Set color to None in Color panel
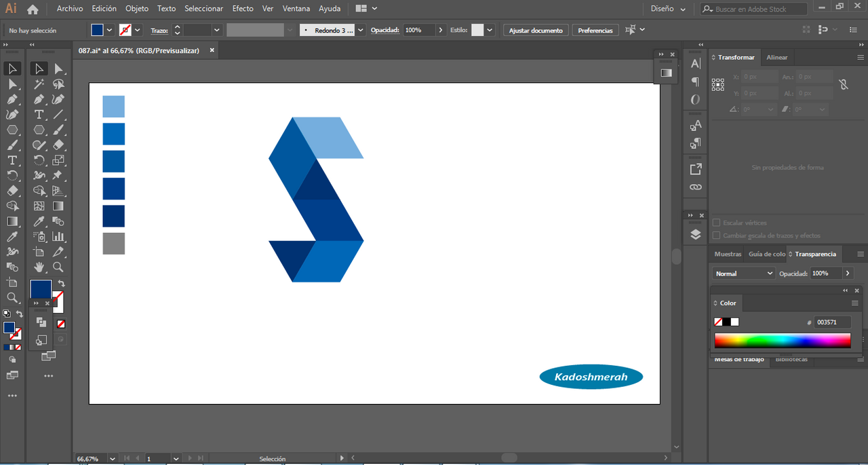 tap(718, 322)
